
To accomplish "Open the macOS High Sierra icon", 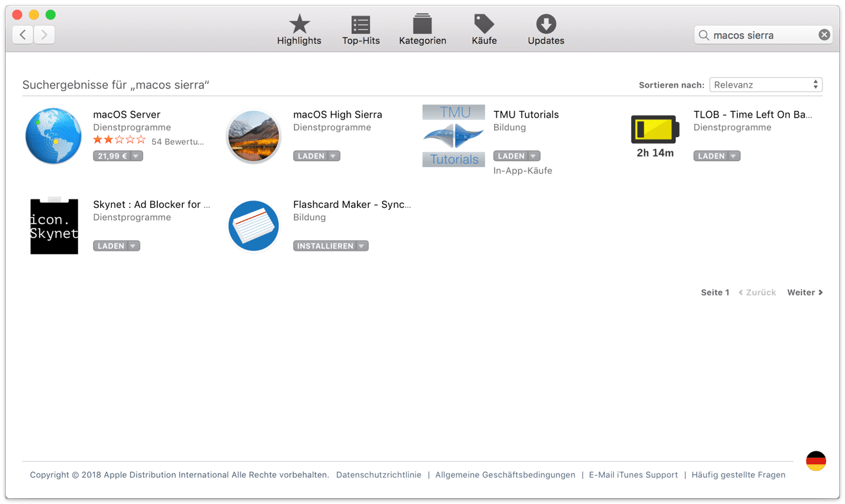I will (253, 136).
